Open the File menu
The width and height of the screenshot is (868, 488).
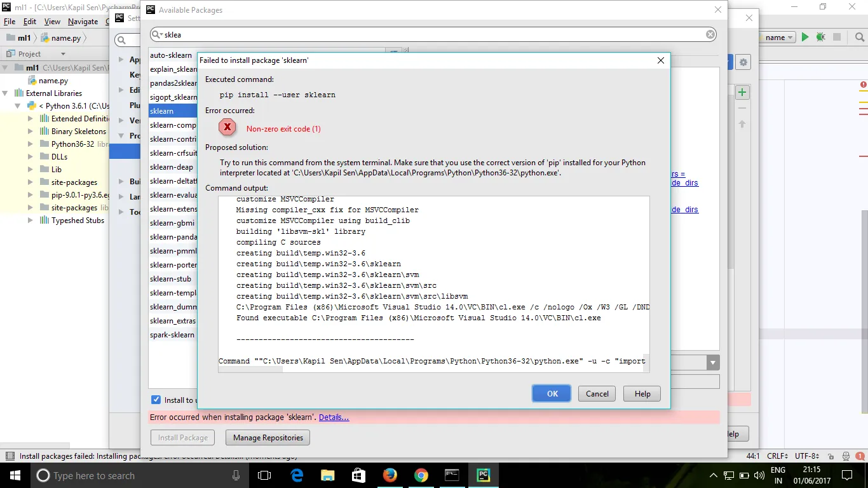pyautogui.click(x=9, y=22)
